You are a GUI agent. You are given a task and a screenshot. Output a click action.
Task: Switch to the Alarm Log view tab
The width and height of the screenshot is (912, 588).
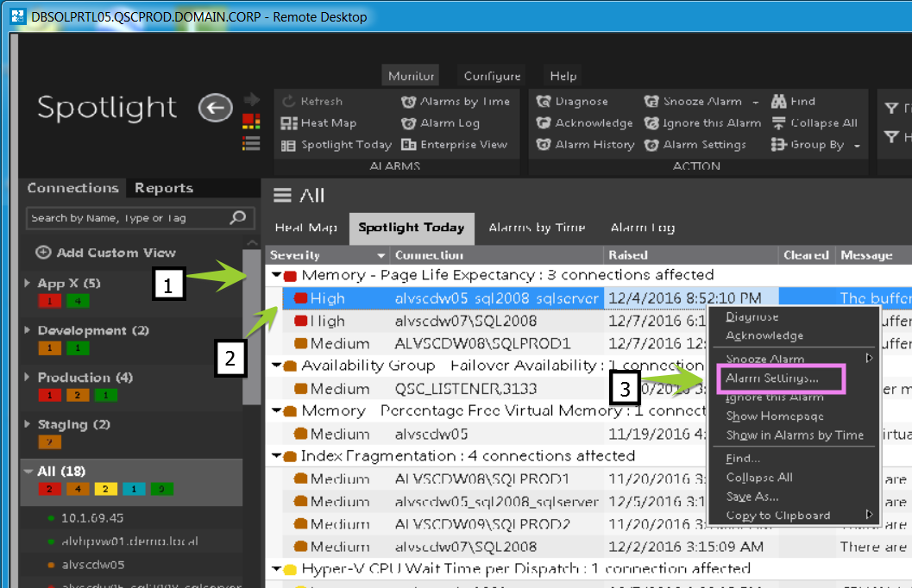tap(643, 228)
